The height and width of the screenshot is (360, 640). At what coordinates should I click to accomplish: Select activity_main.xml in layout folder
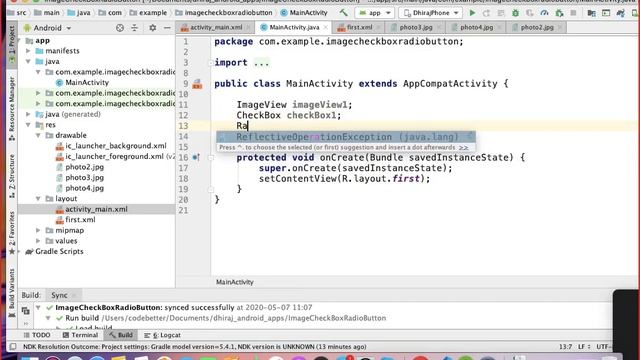coord(96,209)
